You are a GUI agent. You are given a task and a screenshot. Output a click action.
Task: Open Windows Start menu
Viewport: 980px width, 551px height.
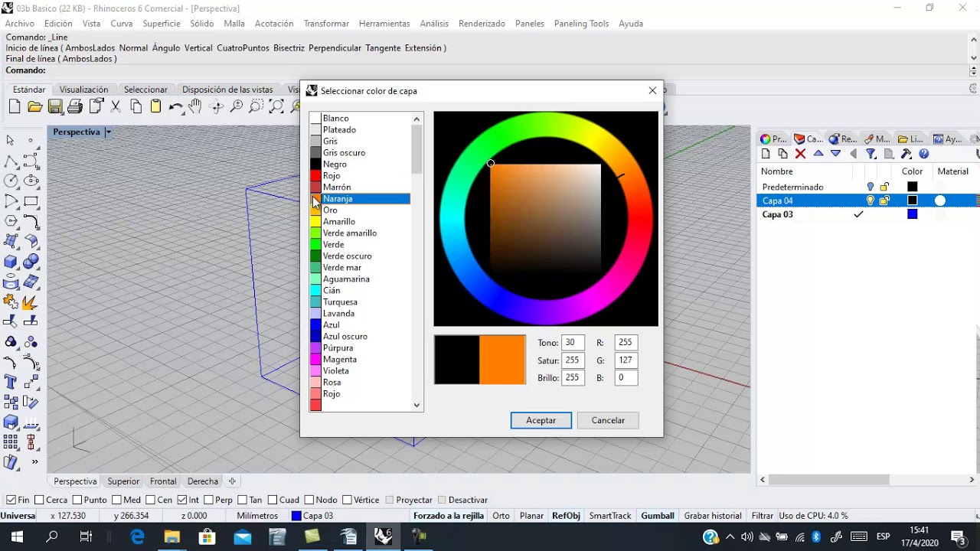[17, 536]
